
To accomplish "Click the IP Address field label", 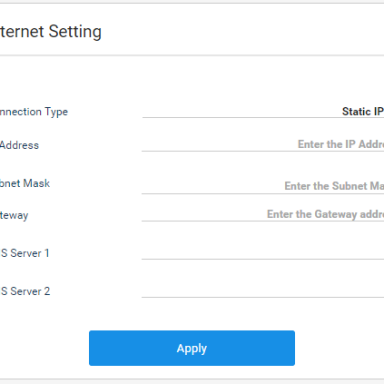I will [19, 145].
